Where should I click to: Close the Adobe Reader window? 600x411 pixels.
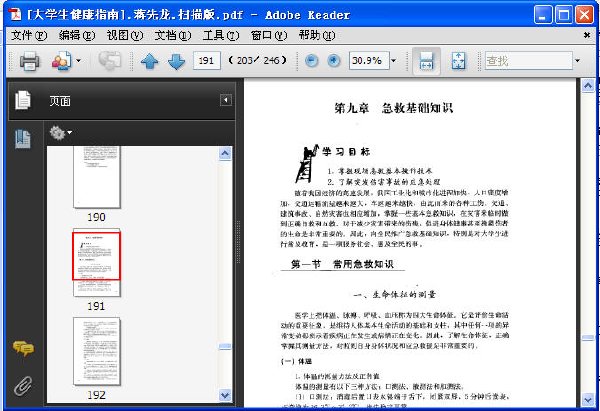pyautogui.click(x=584, y=15)
